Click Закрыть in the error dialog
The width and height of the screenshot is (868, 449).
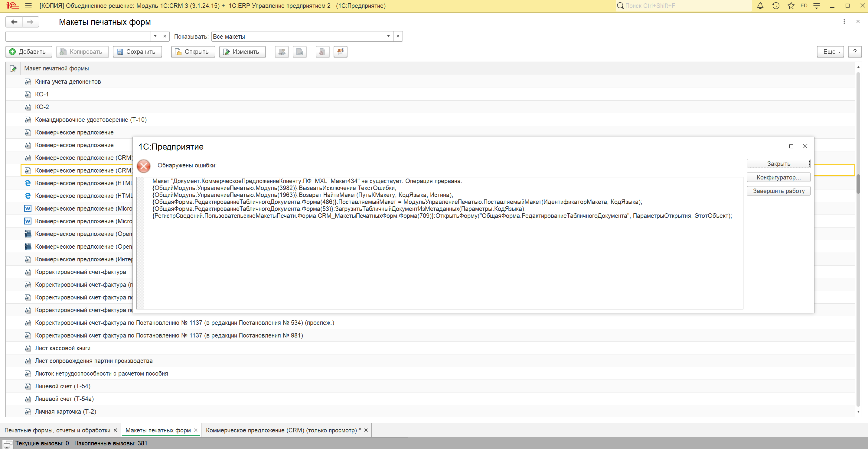point(779,164)
